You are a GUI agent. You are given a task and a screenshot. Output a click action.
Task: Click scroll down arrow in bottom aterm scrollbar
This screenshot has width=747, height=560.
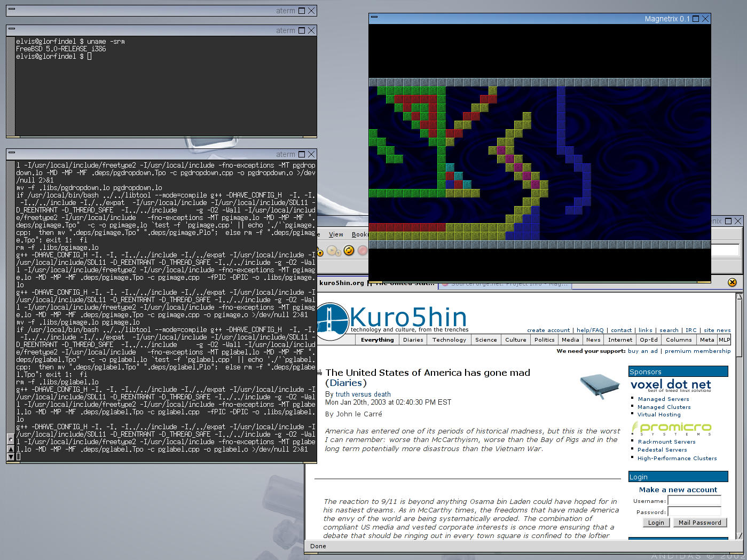coord(10,456)
